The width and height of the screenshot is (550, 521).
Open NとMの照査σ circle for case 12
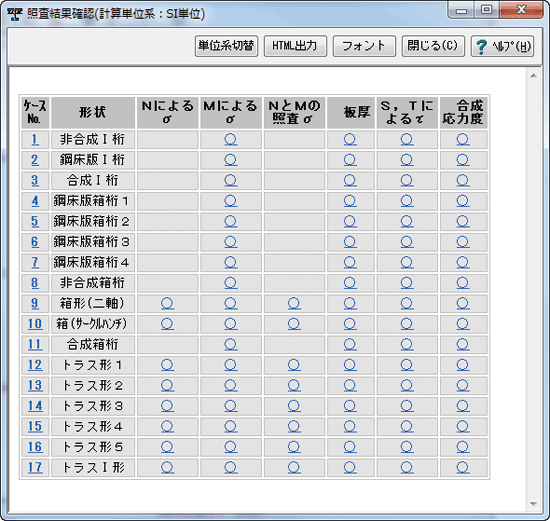point(294,365)
